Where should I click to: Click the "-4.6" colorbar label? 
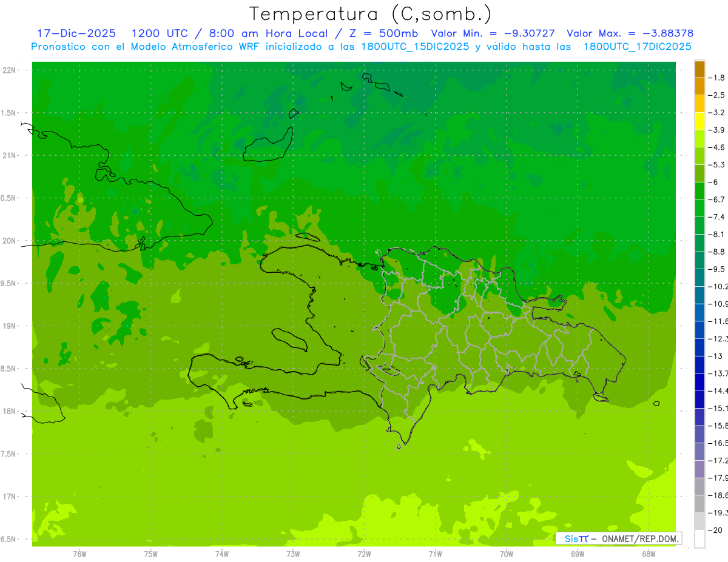tap(717, 147)
